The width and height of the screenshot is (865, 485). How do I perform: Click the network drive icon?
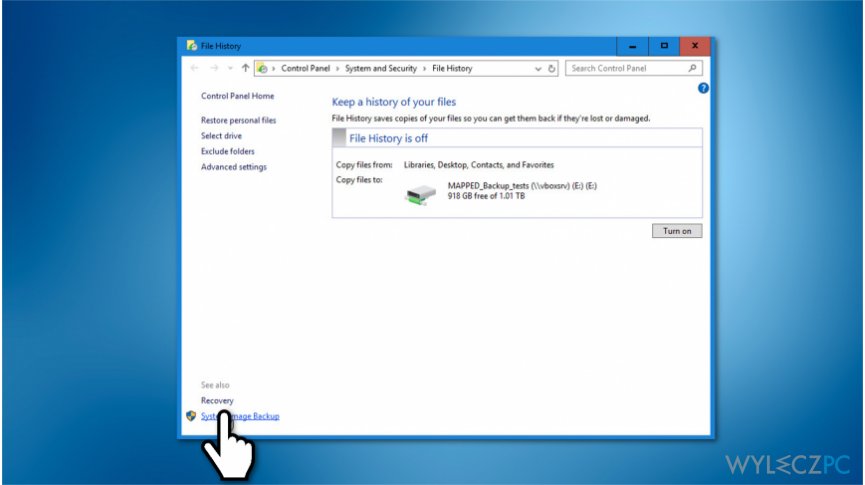click(x=421, y=195)
